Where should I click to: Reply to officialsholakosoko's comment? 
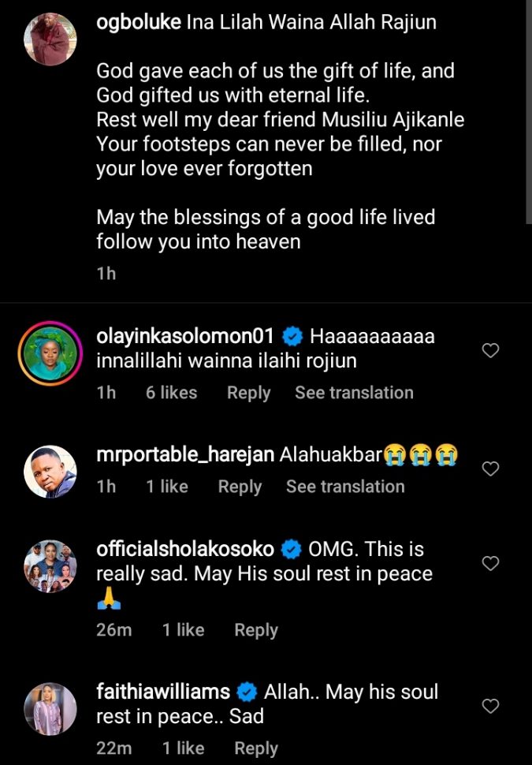click(256, 630)
